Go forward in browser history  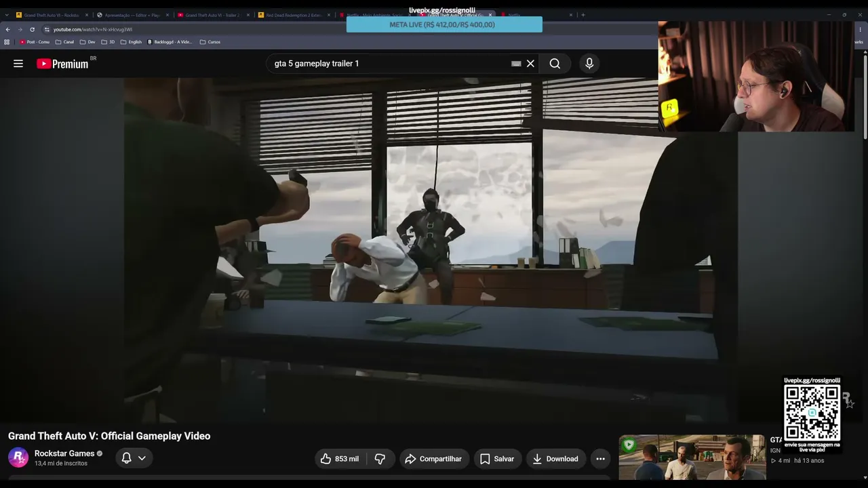click(20, 29)
